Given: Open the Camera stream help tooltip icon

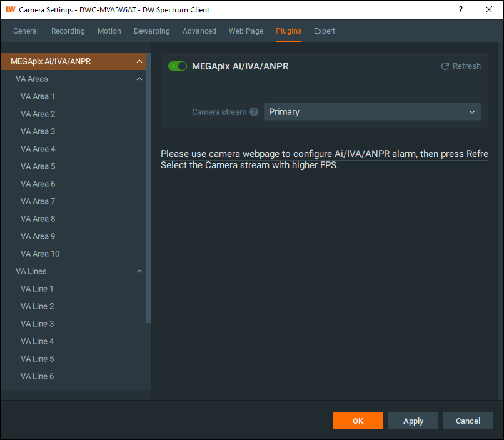Looking at the screenshot, I should click(254, 112).
